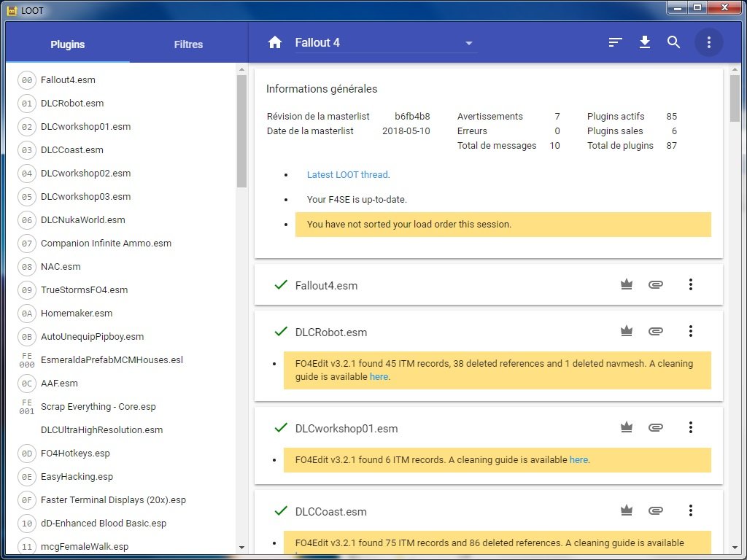Click the 'You have not sorted' warning message
The width and height of the screenshot is (747, 560).
coord(503,225)
